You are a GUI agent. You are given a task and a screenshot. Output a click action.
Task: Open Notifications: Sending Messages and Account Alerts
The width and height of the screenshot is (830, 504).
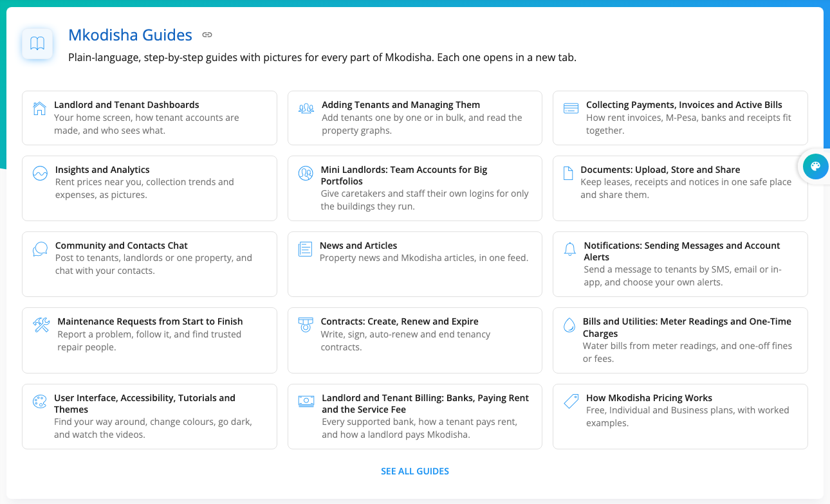682,251
